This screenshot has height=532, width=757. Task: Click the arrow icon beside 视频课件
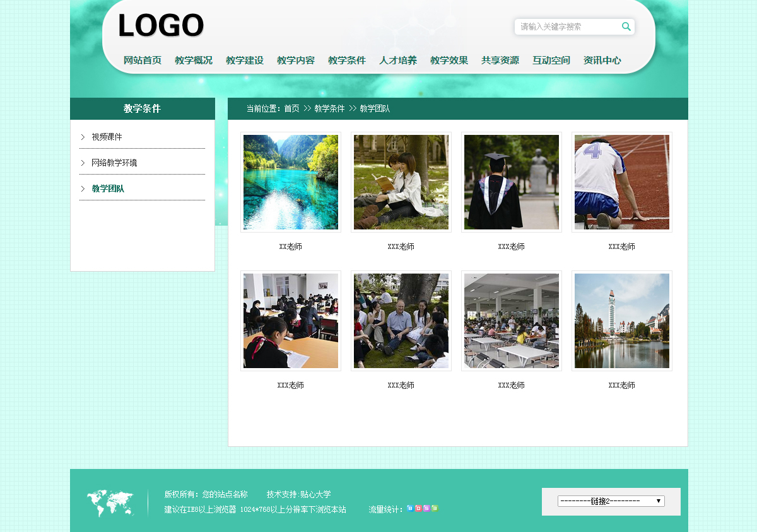click(83, 137)
